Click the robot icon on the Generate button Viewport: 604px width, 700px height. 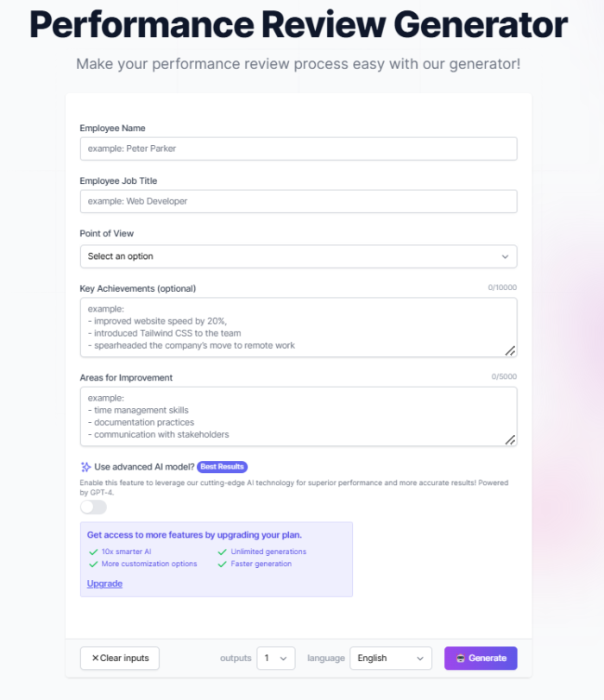(461, 658)
